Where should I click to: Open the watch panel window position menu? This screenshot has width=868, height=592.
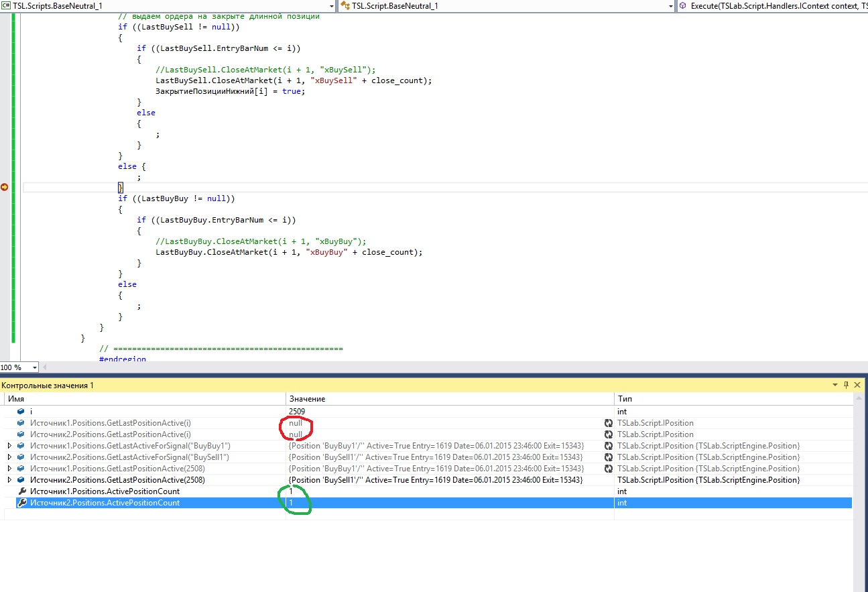834,385
